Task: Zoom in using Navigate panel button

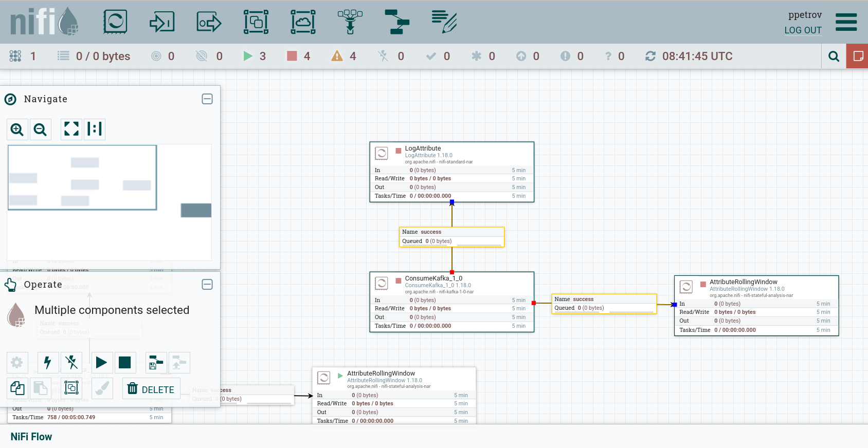Action: 17,129
